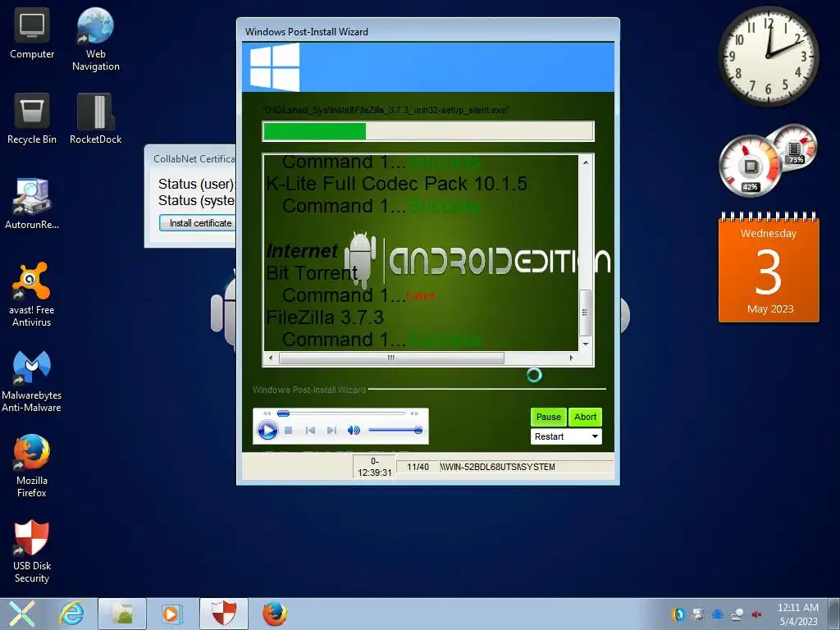
Task: Click the media player volume slider
Action: point(395,430)
